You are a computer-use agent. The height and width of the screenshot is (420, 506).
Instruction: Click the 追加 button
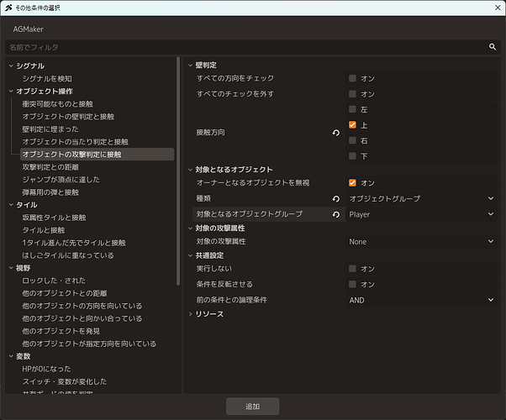click(252, 407)
